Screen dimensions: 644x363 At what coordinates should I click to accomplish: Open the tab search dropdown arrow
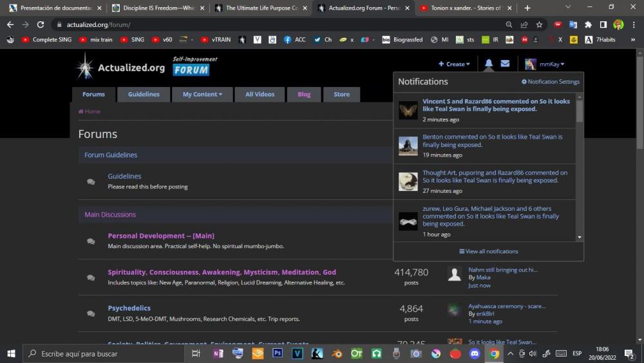point(568,7)
